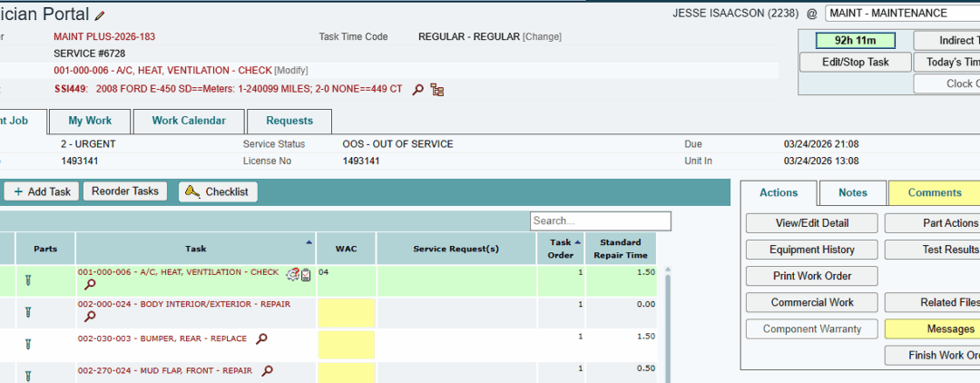Open the Test Results button

point(933,250)
